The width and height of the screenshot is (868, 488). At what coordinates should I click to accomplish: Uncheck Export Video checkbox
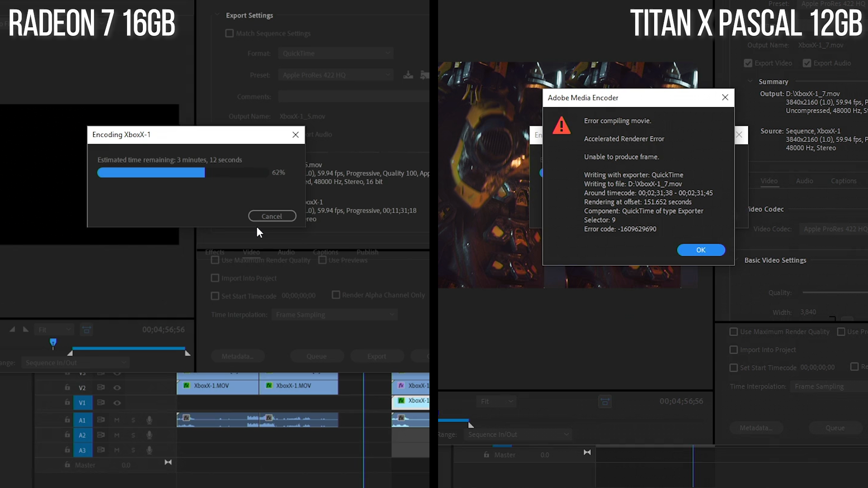(748, 63)
